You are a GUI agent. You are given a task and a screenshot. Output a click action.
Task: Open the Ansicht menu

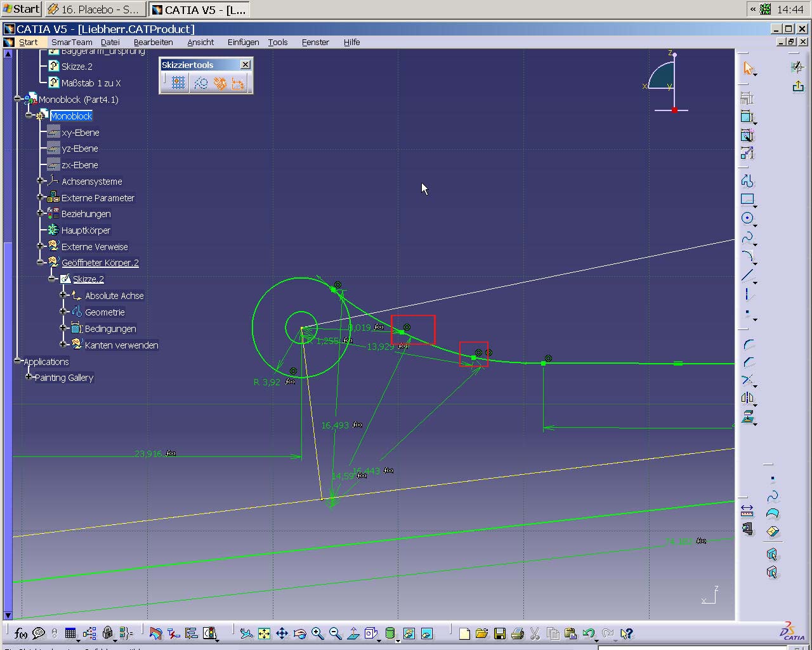coord(200,42)
